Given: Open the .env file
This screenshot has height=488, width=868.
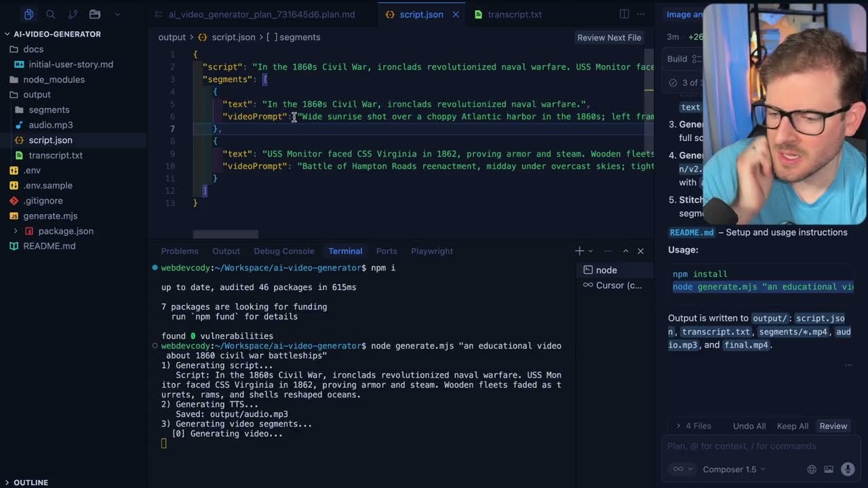Looking at the screenshot, I should [32, 170].
